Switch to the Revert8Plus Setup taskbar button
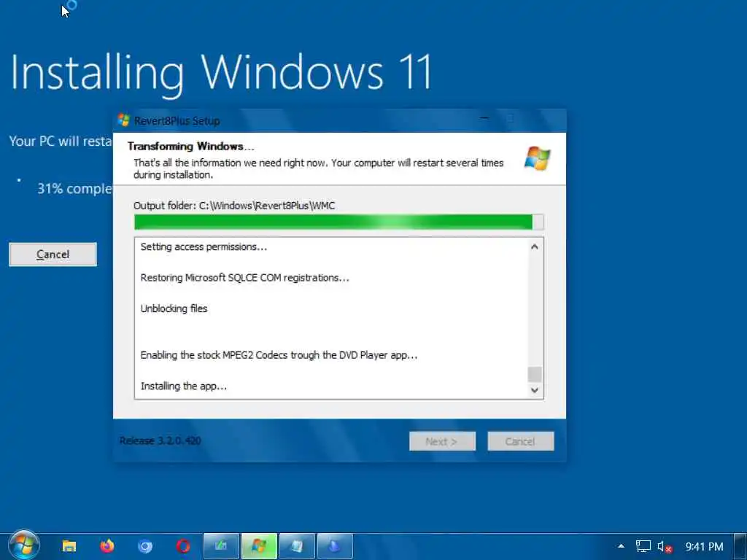Image resolution: width=747 pixels, height=560 pixels. pos(259,546)
